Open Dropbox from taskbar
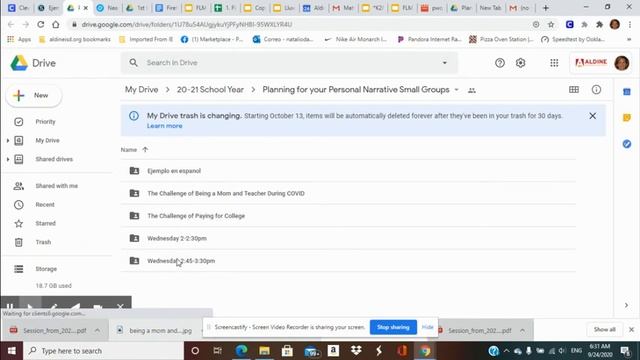The height and width of the screenshot is (360, 640). tap(356, 351)
